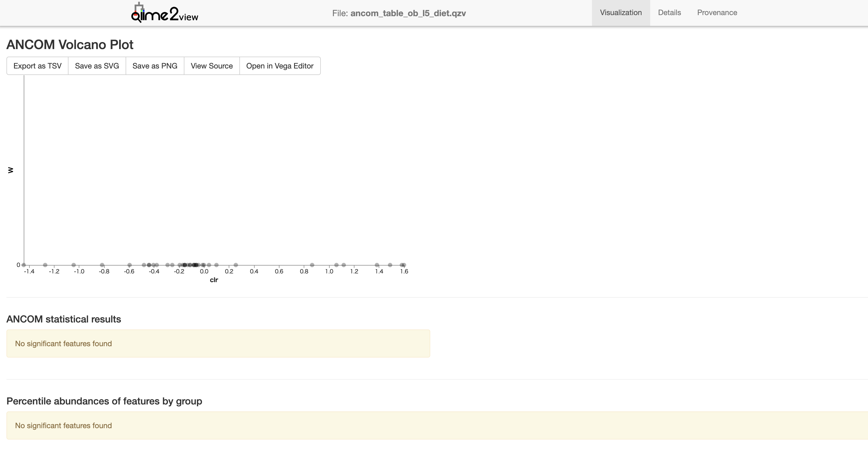Open View Source for the plot
The height and width of the screenshot is (474, 868).
point(211,66)
